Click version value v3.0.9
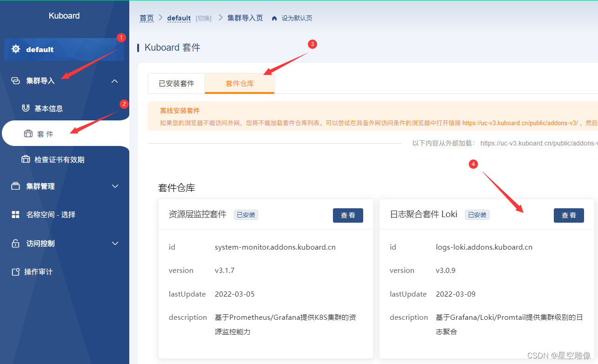This screenshot has height=364, width=598. (445, 271)
